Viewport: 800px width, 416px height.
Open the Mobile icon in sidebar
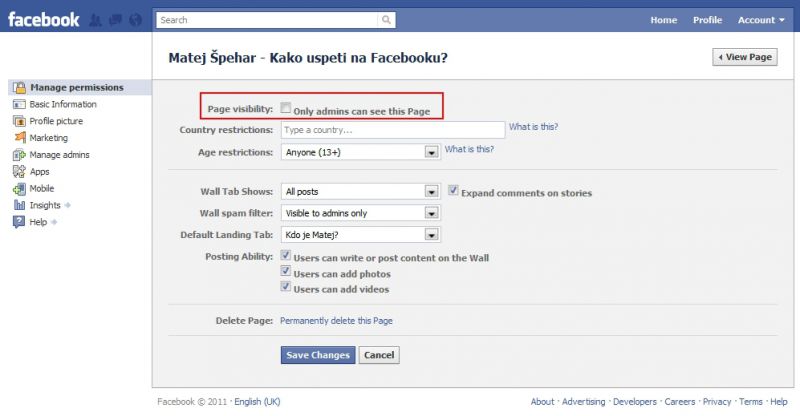tap(19, 188)
